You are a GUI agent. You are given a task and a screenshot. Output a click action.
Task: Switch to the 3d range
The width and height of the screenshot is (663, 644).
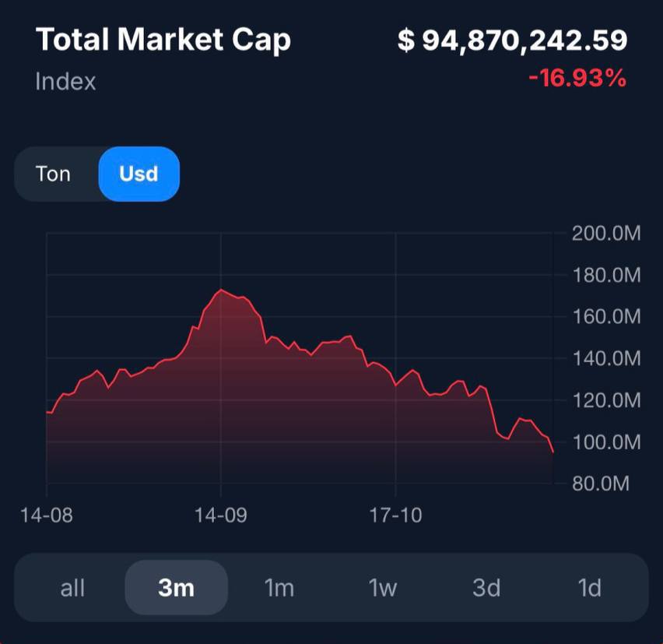coord(486,588)
